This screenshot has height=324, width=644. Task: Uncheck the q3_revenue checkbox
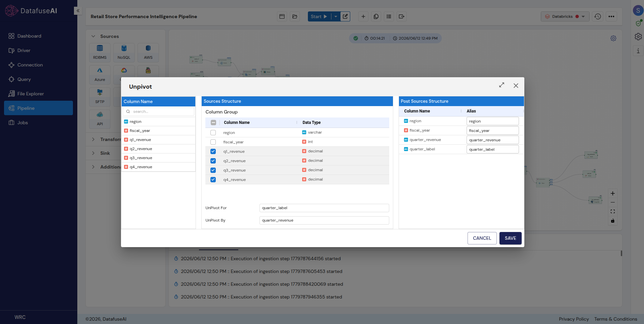(x=213, y=170)
